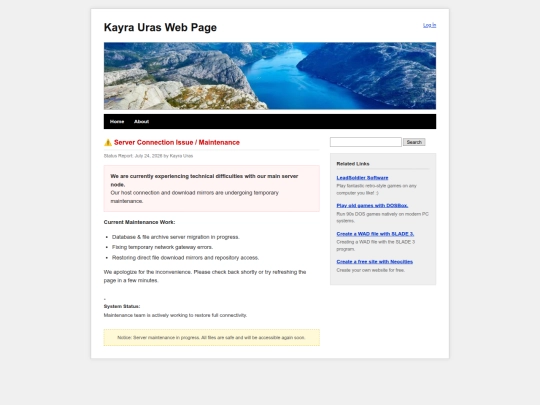Open Play old games with DOSBox link

[x=372, y=206]
